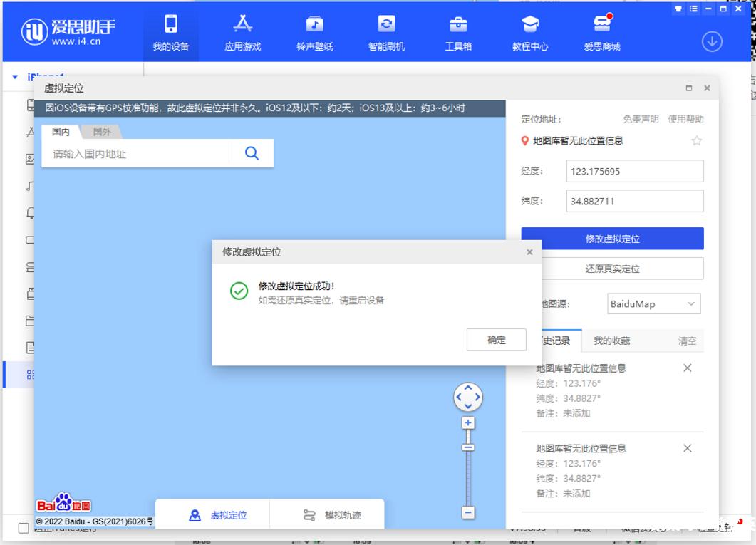Click the 经度 longitude input field
This screenshot has width=756, height=545.
coord(634,171)
